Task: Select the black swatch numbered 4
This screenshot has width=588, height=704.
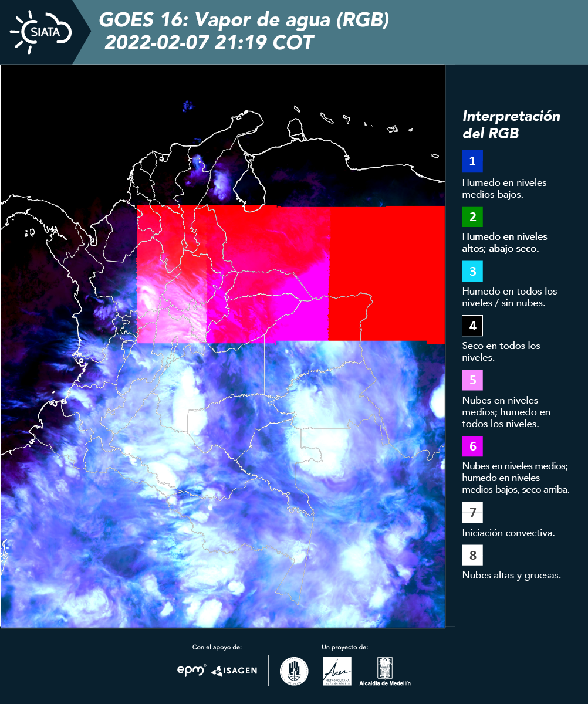Action: 472,326
